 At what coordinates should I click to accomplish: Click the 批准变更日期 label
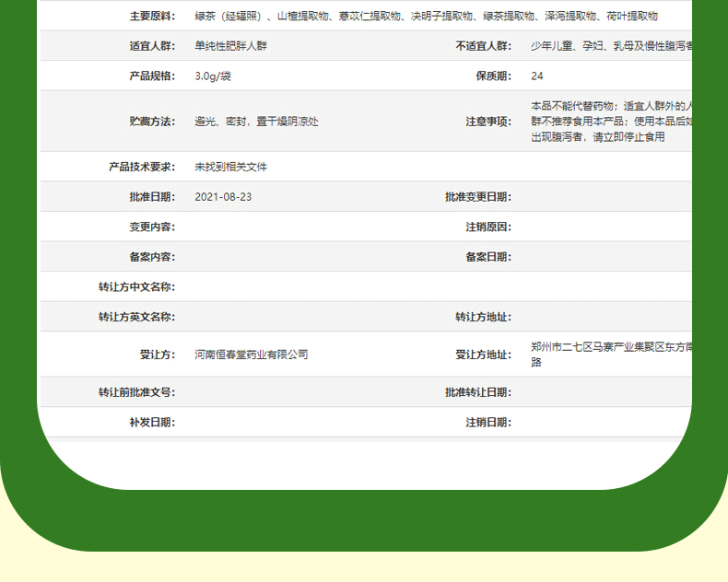(x=478, y=197)
